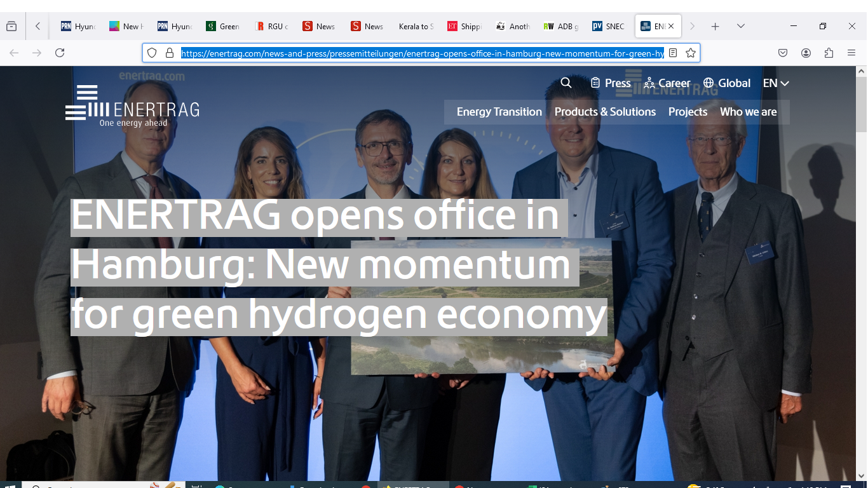Open the Projects menu
Viewport: 868px width, 488px height.
[688, 112]
